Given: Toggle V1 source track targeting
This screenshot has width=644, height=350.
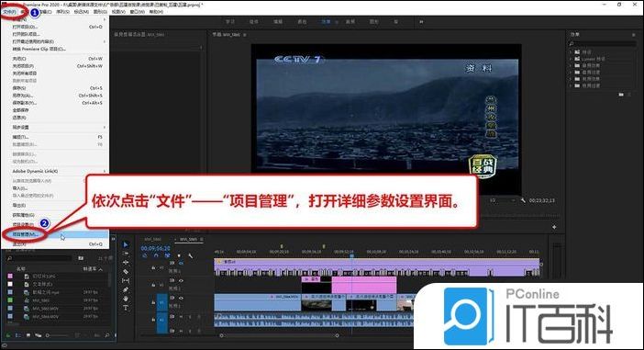Looking at the screenshot, I should point(162,302).
